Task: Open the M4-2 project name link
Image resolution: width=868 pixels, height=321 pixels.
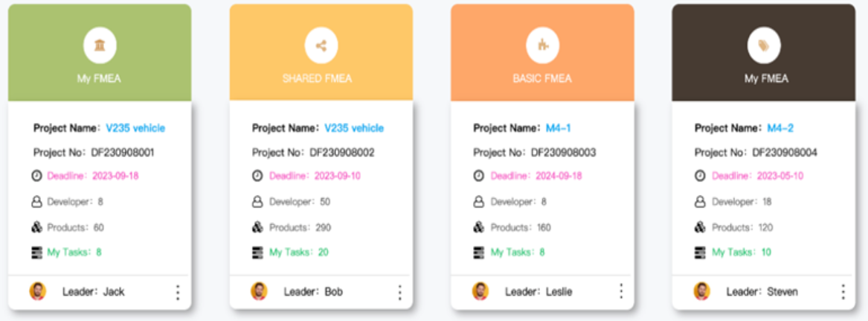Action: tap(780, 128)
